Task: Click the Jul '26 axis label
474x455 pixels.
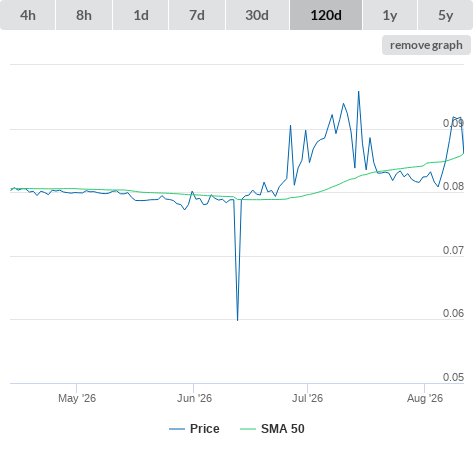Action: coord(307,398)
